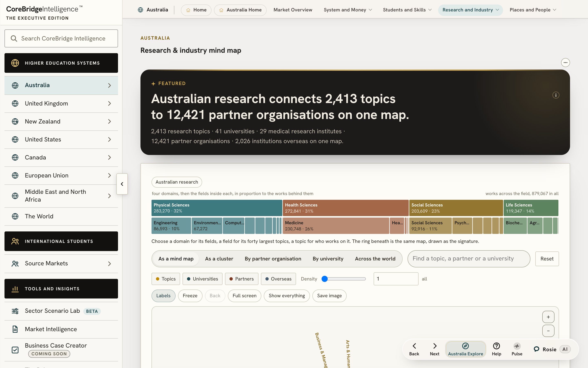Click the search magnifier icon in sidebar
The width and height of the screenshot is (588, 368).
click(14, 38)
